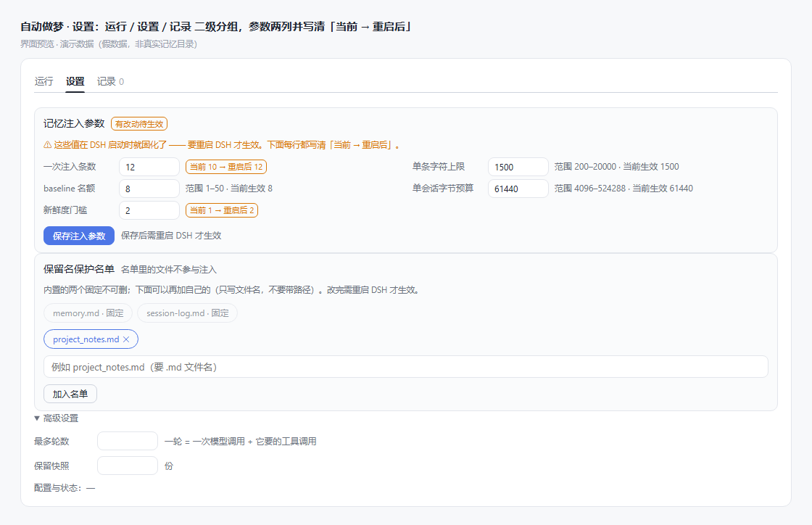Screen dimensions: 812x525
Task: Click text 名单里的文件不参与注入
Action: 169,270
